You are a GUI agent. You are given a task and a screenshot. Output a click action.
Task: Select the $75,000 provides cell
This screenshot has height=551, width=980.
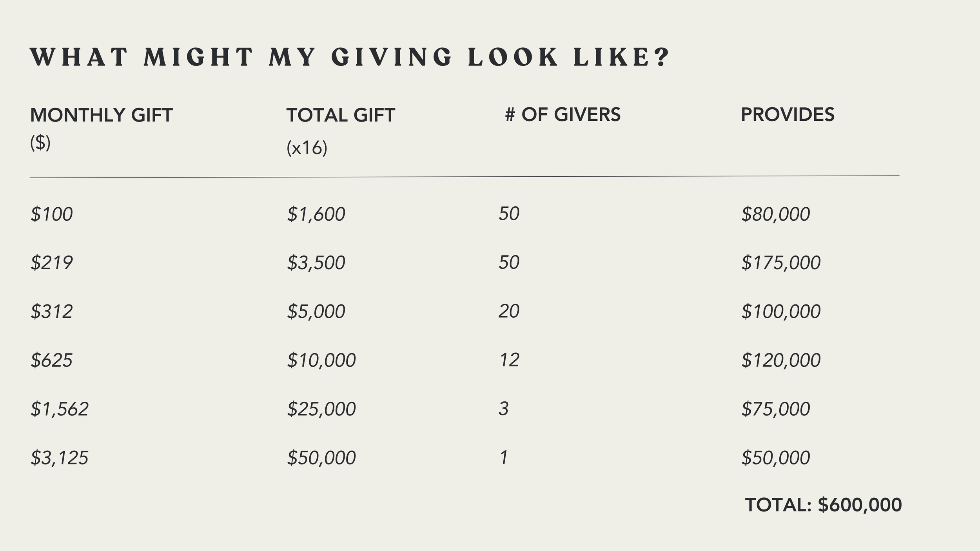(x=775, y=409)
